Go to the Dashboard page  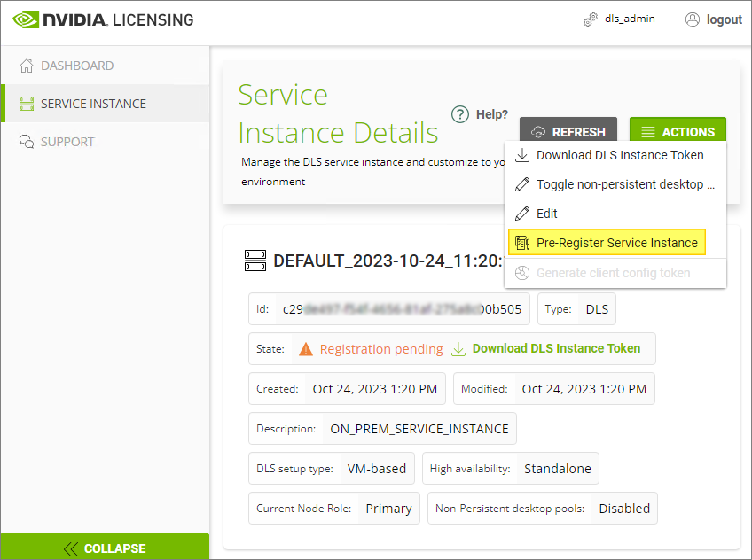tap(76, 66)
